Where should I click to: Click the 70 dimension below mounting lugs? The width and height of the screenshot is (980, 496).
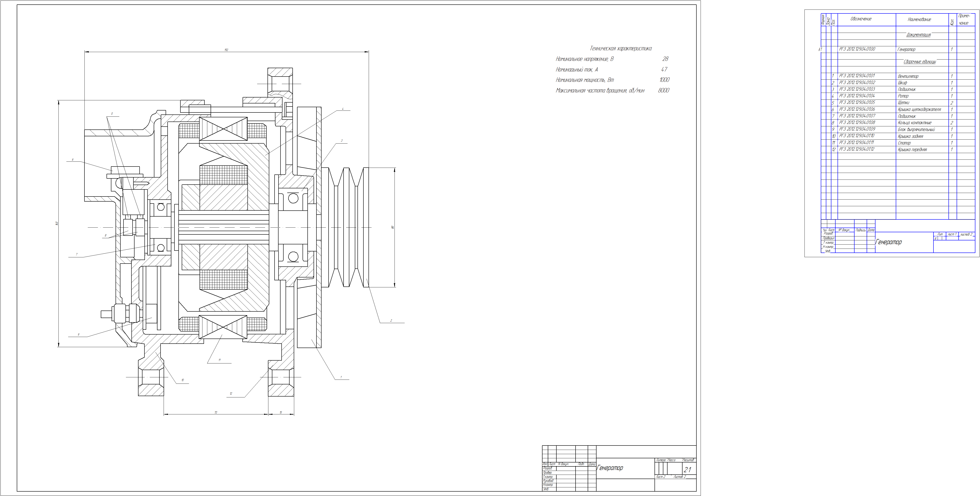coord(215,412)
